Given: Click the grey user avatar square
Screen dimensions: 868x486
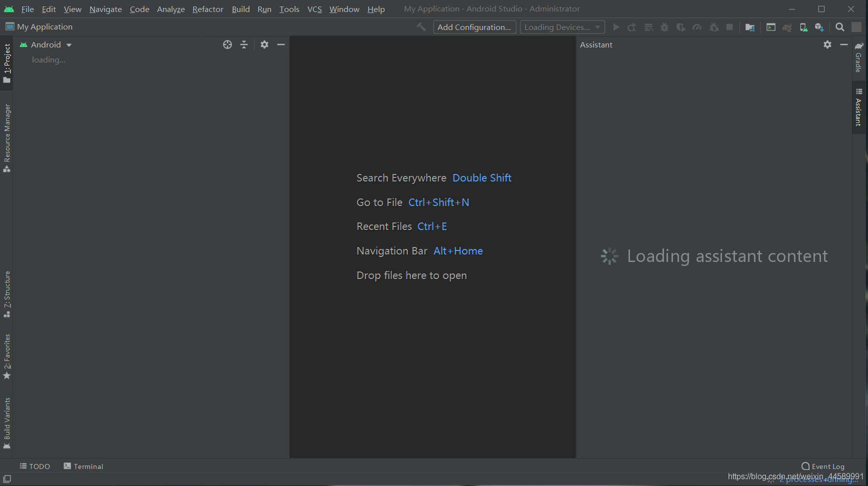Looking at the screenshot, I should (x=856, y=27).
